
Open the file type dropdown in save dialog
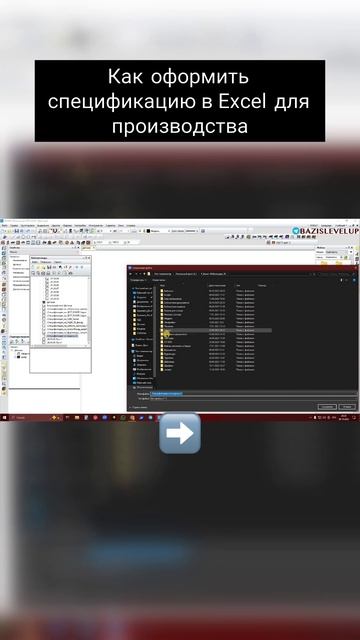click(253, 398)
